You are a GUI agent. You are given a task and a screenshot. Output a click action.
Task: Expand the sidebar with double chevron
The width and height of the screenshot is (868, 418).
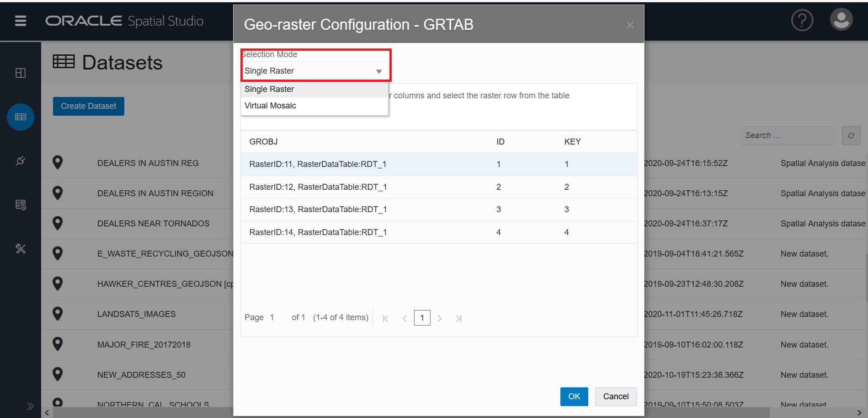[x=30, y=406]
